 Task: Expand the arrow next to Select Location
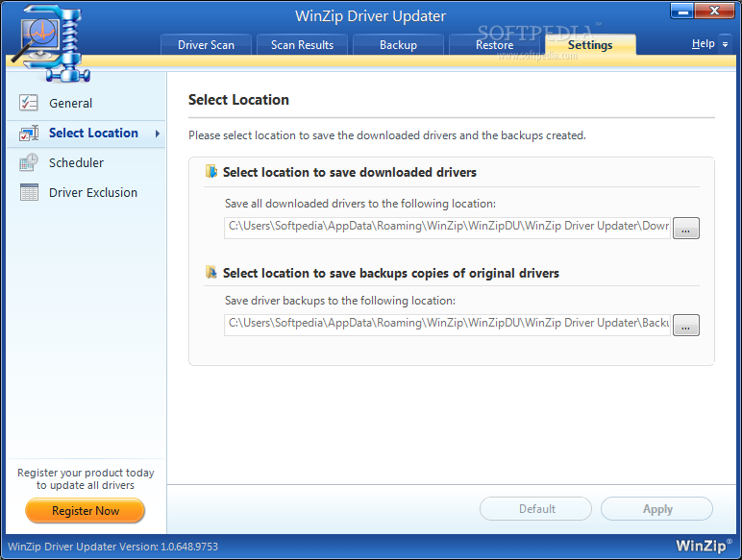pyautogui.click(x=157, y=134)
